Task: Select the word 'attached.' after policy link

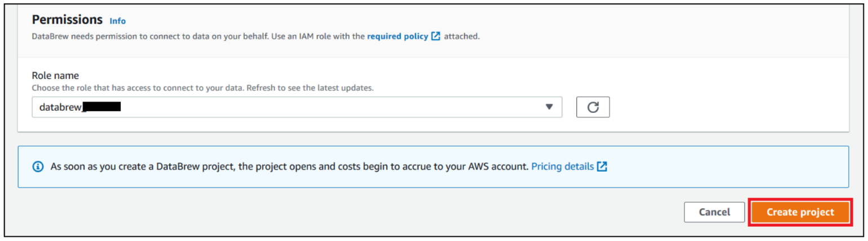Action: [462, 36]
